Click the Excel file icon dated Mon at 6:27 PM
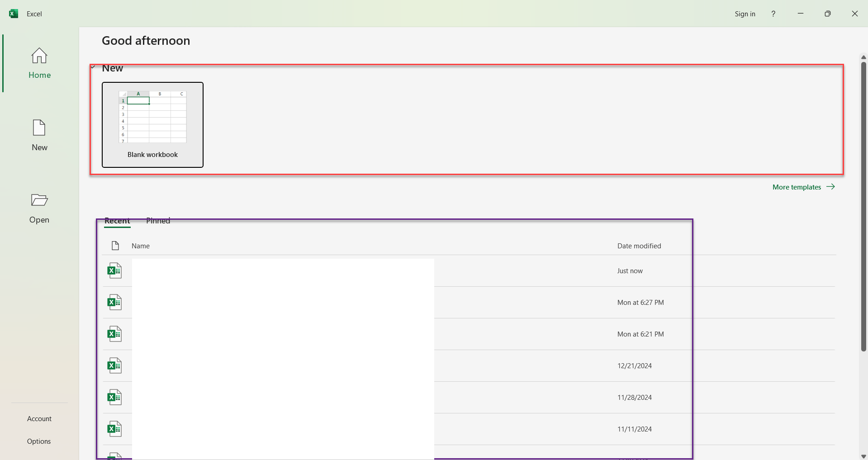The image size is (868, 460). click(114, 302)
